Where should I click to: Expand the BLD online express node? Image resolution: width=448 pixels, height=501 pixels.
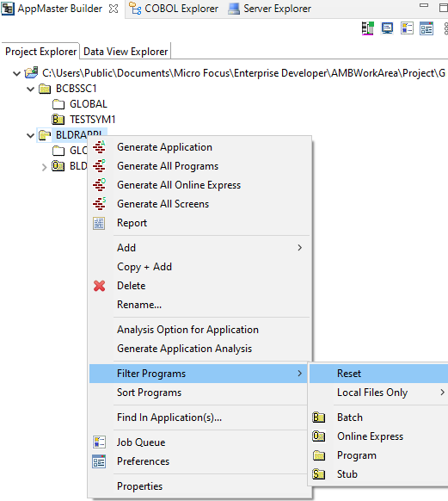(x=44, y=167)
